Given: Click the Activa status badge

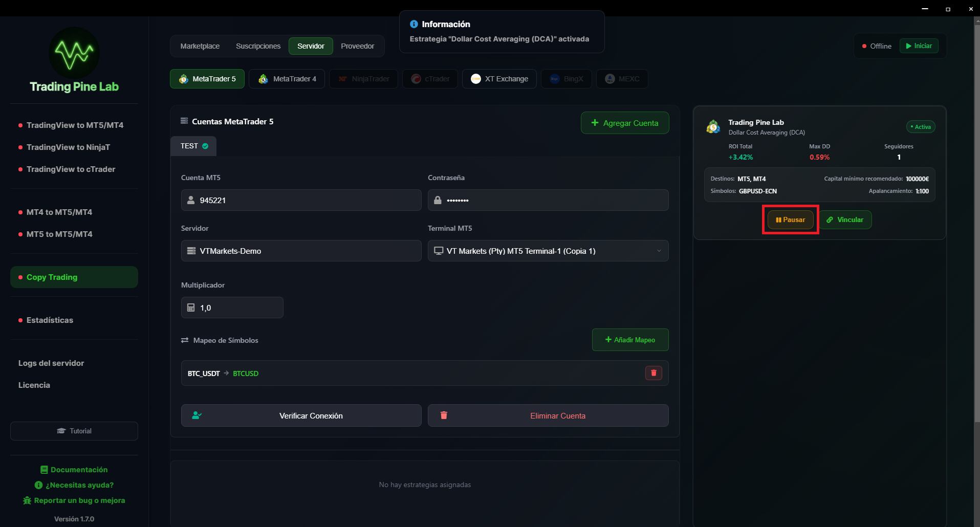Looking at the screenshot, I should click(921, 127).
